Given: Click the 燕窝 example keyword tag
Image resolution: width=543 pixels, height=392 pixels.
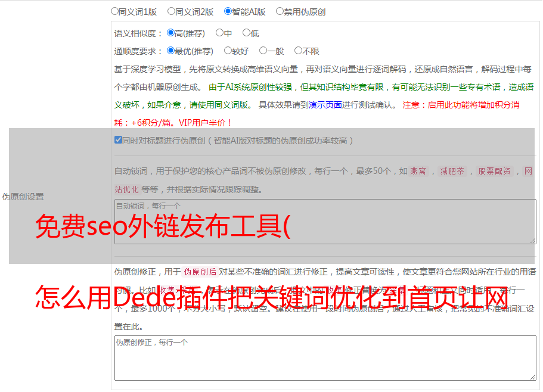Looking at the screenshot, I should tap(418, 171).
